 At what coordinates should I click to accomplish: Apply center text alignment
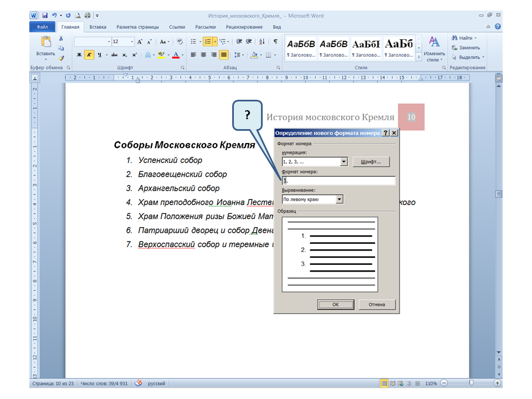203,55
